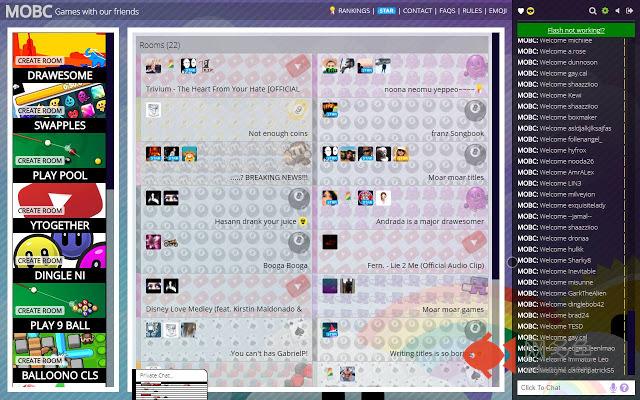The width and height of the screenshot is (640, 400).
Task: Click the question mark help icon in chat
Action: pos(627,387)
